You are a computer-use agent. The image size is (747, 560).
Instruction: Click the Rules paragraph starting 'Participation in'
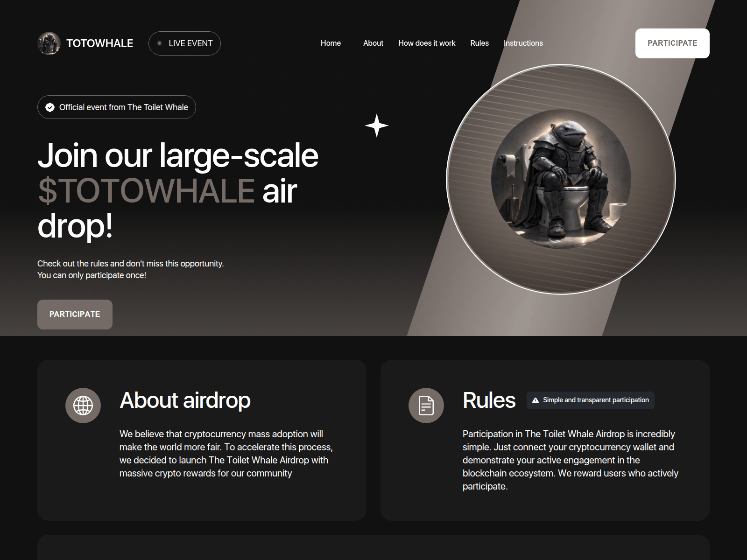tap(571, 460)
